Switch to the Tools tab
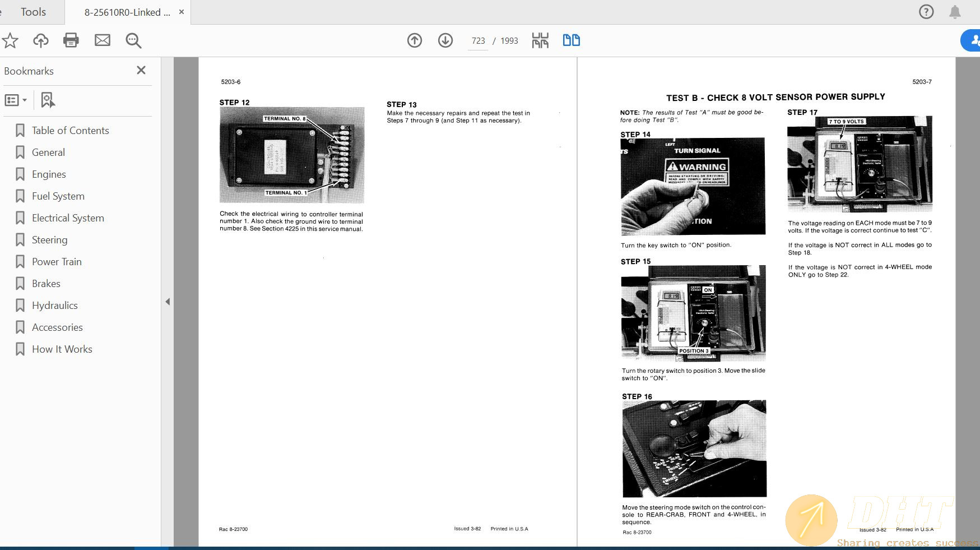Viewport: 980px width, 550px height. [x=33, y=12]
